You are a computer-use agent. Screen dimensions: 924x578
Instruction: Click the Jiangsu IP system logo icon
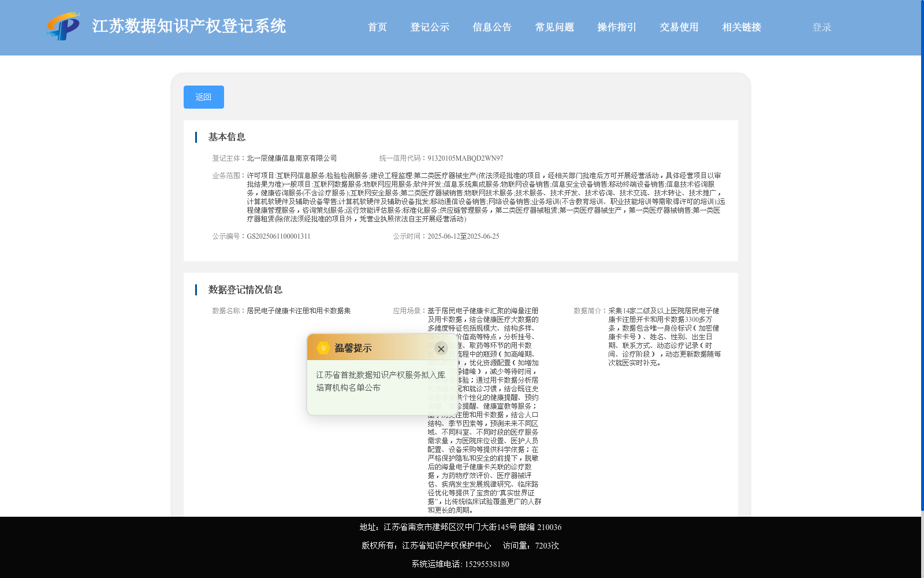64,26
